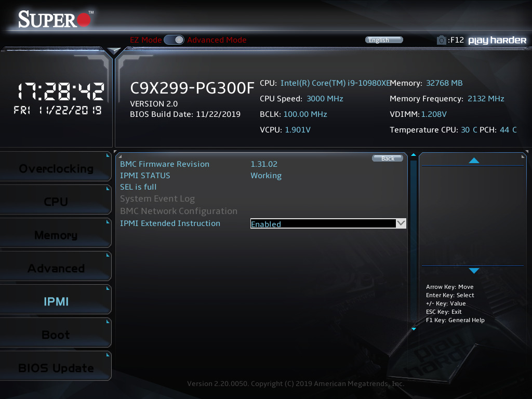Open System Event Log entry

(x=157, y=198)
